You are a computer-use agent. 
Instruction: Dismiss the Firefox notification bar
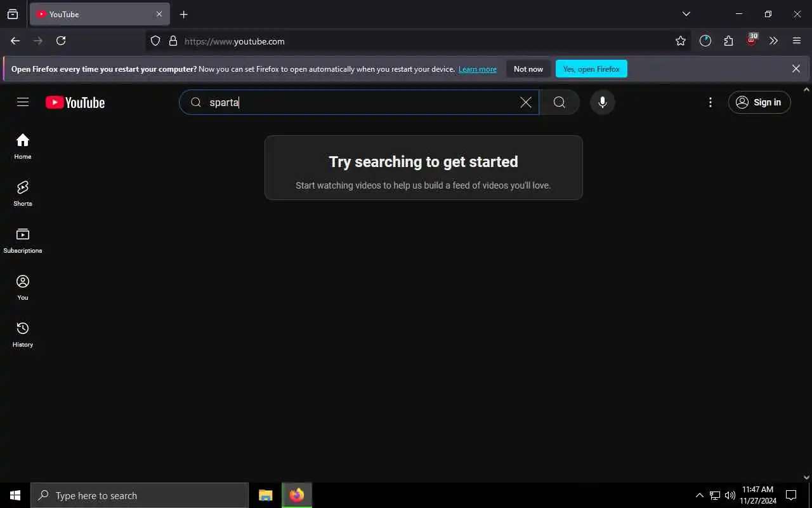[796, 69]
